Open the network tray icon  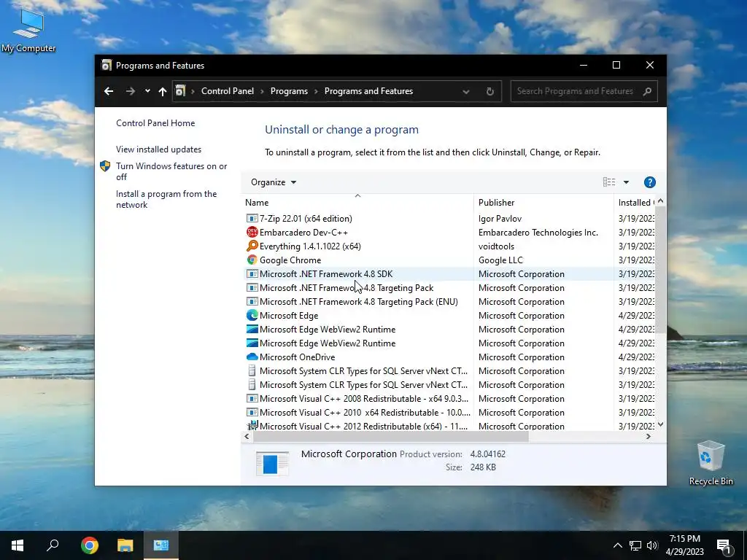635,545
